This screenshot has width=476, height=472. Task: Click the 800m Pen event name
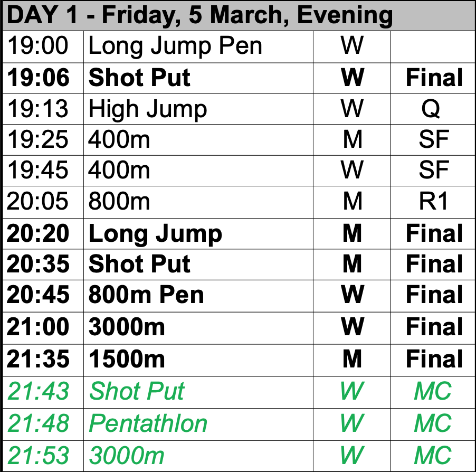click(x=146, y=295)
